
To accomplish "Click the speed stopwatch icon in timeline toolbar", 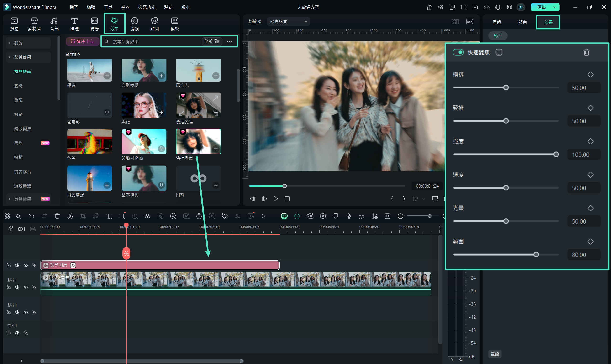I will [x=199, y=216].
